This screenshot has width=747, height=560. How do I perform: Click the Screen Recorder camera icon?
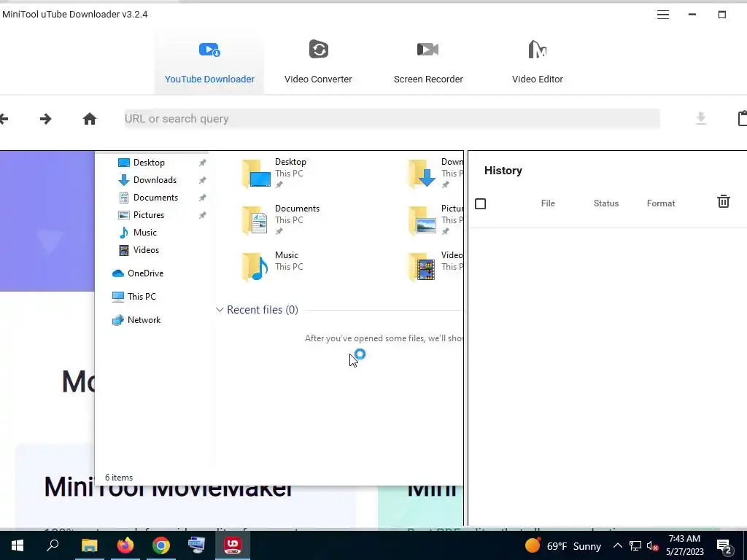coord(427,50)
